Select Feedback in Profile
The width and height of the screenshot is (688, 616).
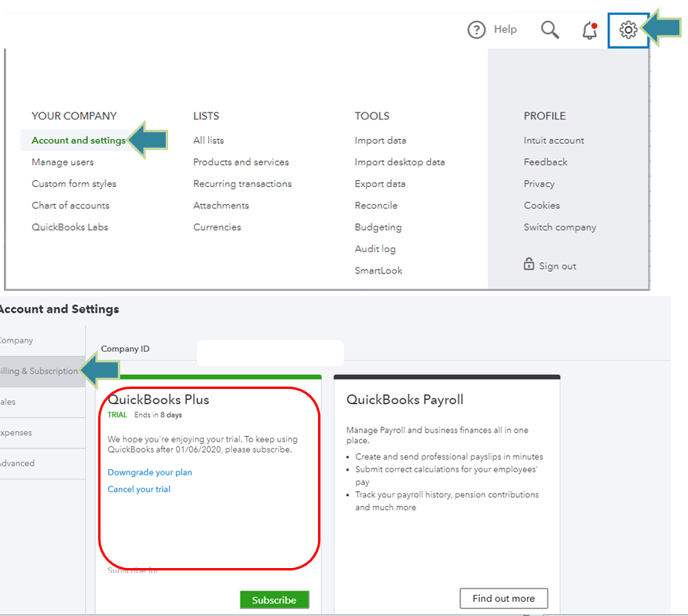pyautogui.click(x=545, y=162)
